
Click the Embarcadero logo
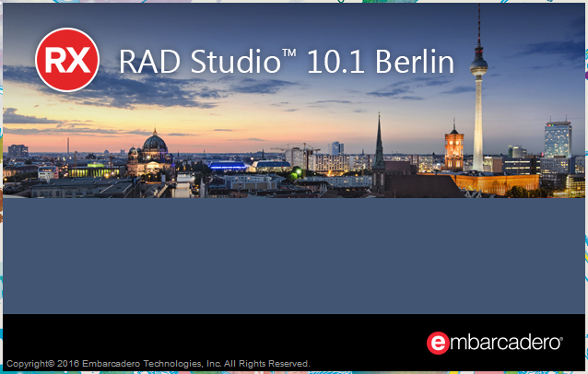495,343
